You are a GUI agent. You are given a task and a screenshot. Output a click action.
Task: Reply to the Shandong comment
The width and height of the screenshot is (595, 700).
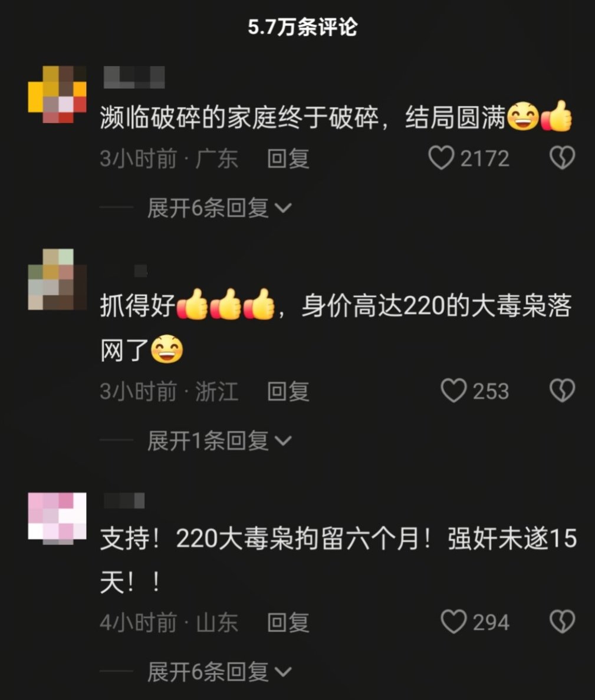tap(288, 622)
